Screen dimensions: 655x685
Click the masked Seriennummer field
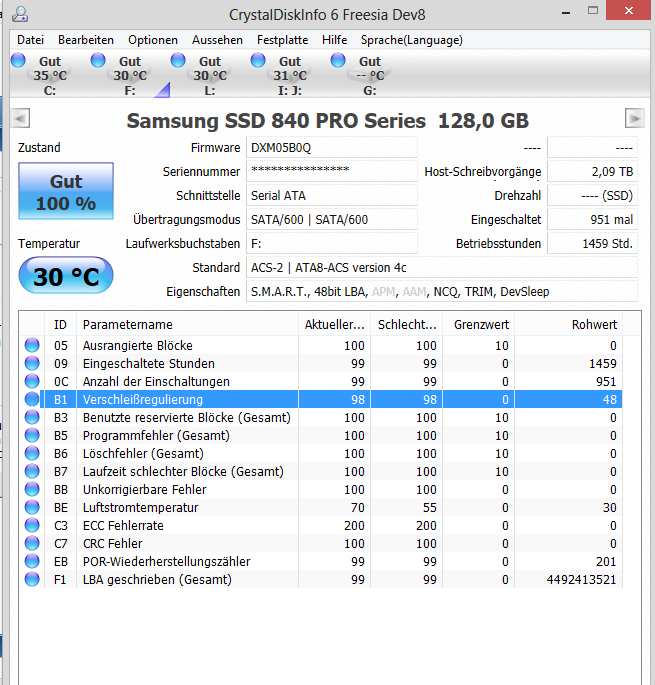[x=332, y=172]
